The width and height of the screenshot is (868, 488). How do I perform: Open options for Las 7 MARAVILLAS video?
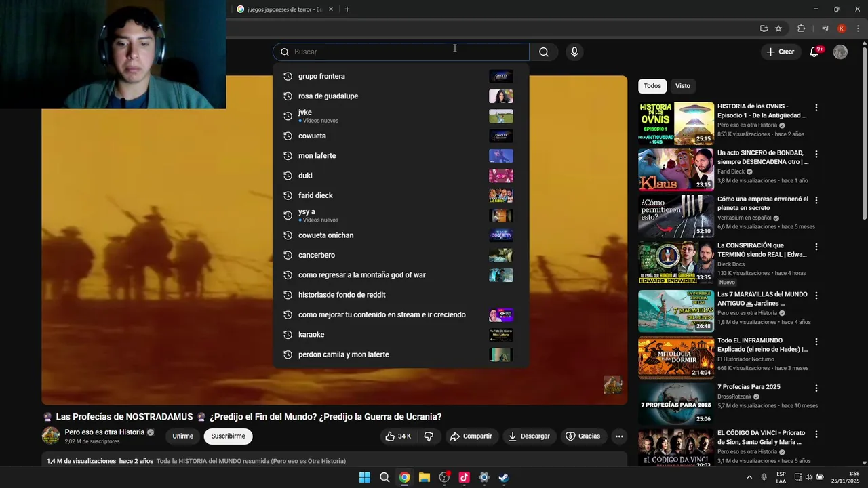click(816, 296)
